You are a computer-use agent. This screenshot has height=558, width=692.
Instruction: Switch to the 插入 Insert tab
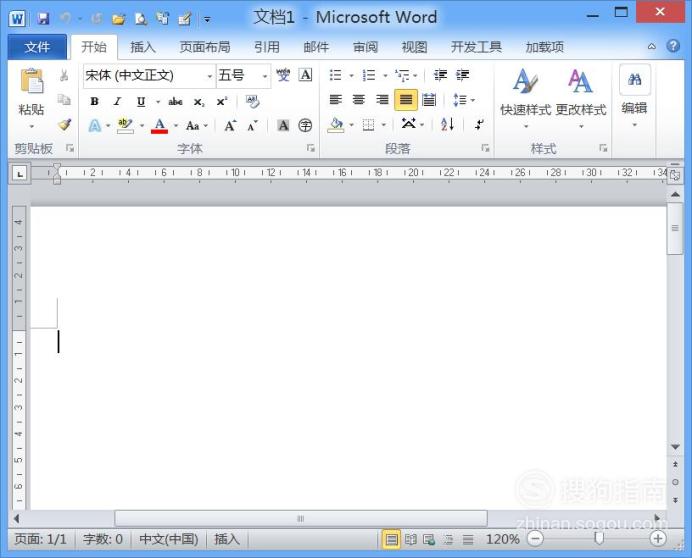pos(143,47)
